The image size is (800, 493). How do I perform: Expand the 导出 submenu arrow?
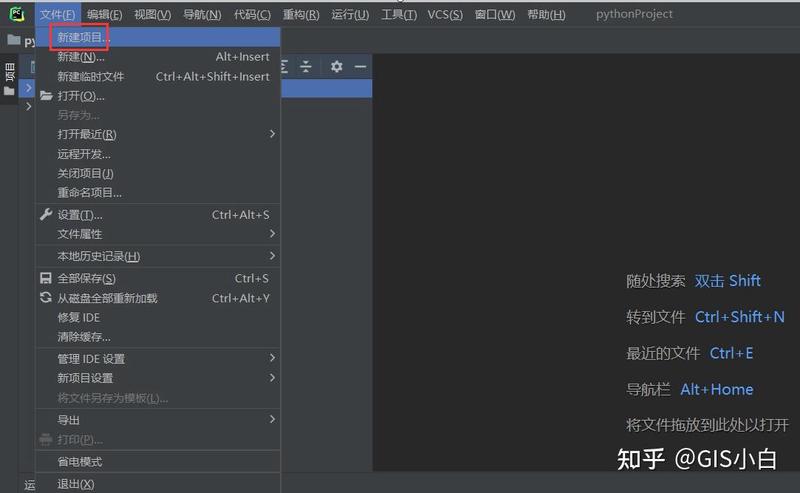[272, 419]
